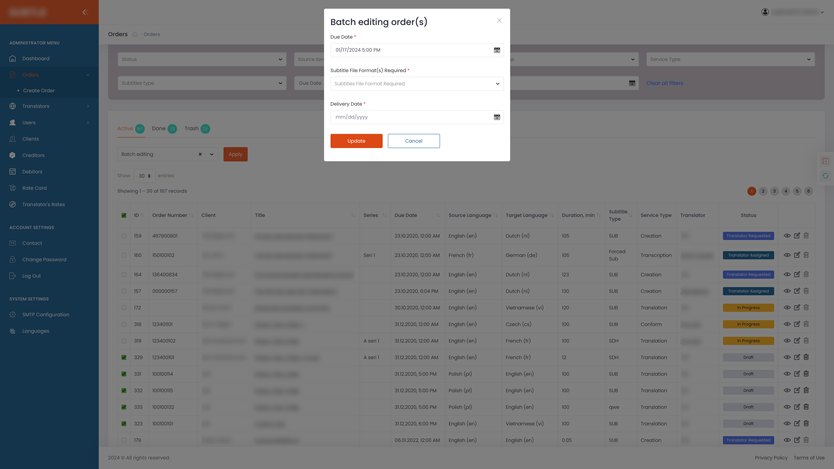Open the Delivery Date calendar picker icon
834x469 pixels.
tap(497, 117)
